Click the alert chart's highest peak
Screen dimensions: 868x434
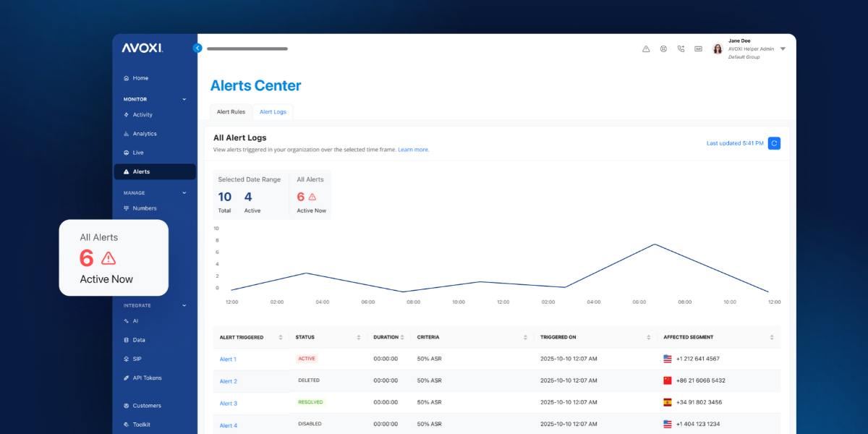click(x=655, y=244)
